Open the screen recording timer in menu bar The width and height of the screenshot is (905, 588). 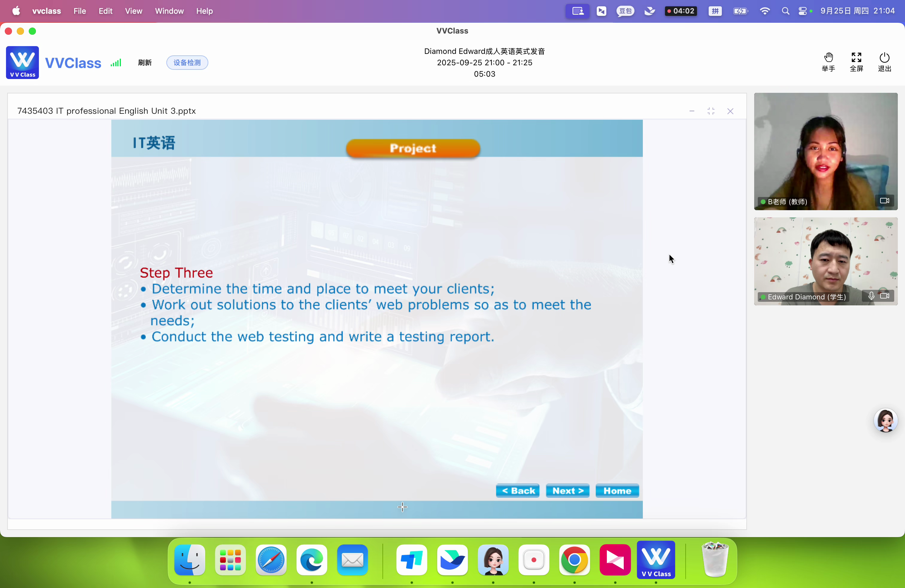pyautogui.click(x=681, y=11)
